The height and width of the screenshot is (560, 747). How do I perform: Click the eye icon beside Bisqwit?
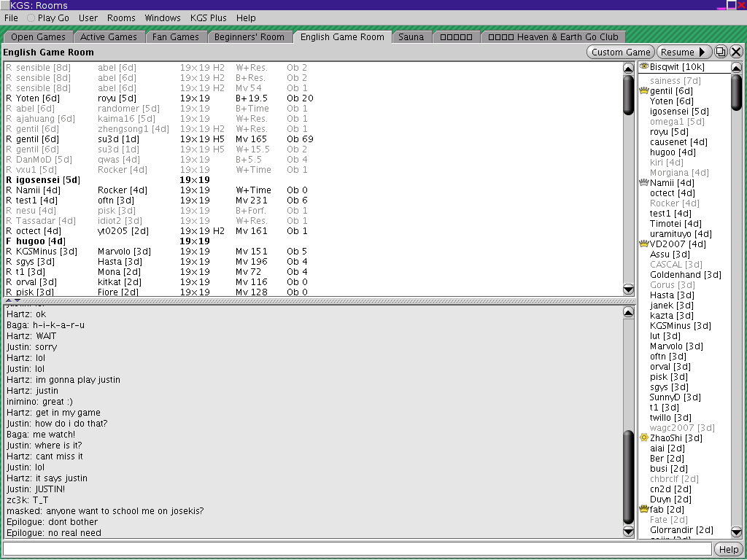(x=643, y=67)
